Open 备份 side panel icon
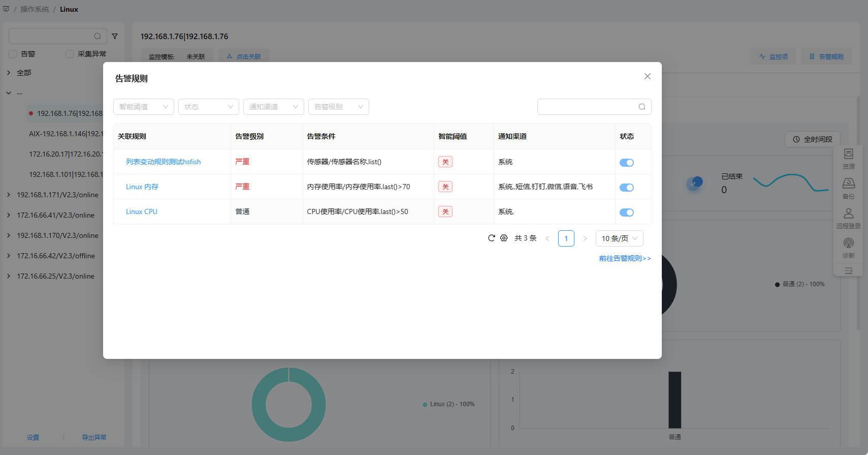Screen dimensions: 868x455 pos(849,189)
